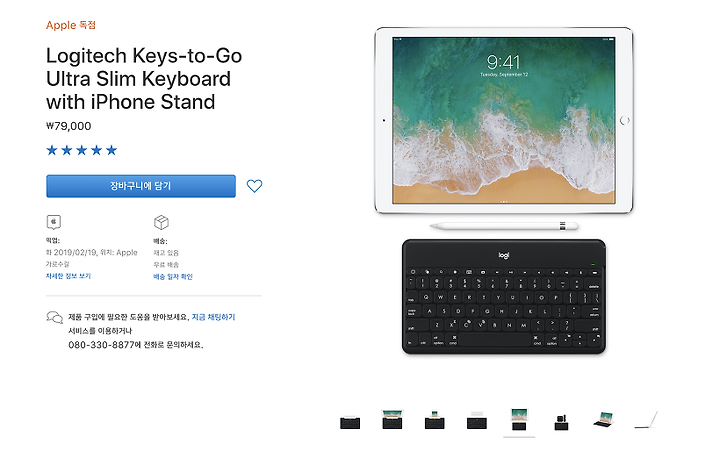This screenshot has height=451, width=720.
Task: Click the main iPad and keyboard product image
Action: tap(504, 191)
